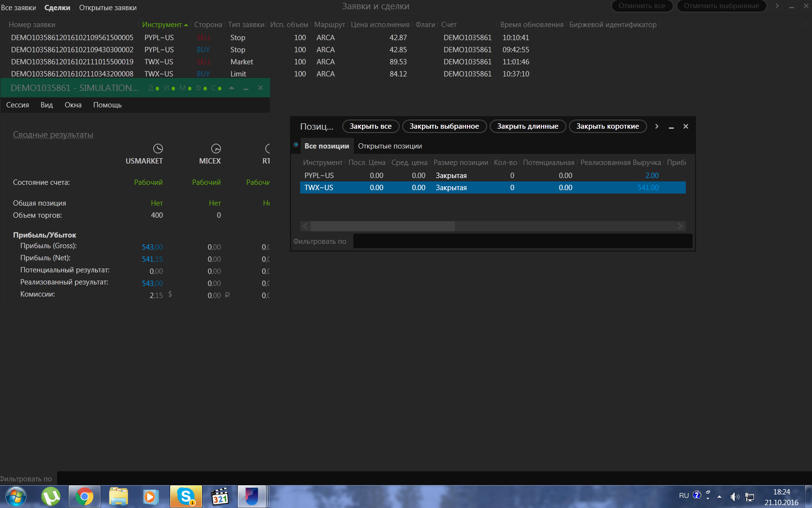This screenshot has height=508, width=812.
Task: Click the volume speaker tray icon
Action: click(x=735, y=496)
